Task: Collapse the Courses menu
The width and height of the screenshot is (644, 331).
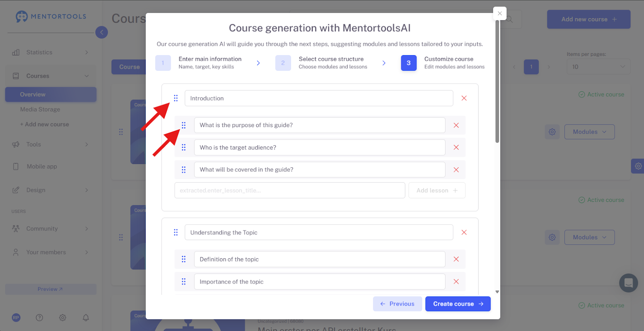Action: (51, 76)
